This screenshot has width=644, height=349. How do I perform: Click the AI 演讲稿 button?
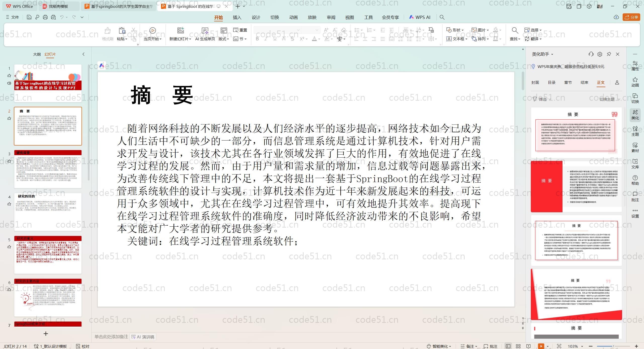click(x=143, y=337)
